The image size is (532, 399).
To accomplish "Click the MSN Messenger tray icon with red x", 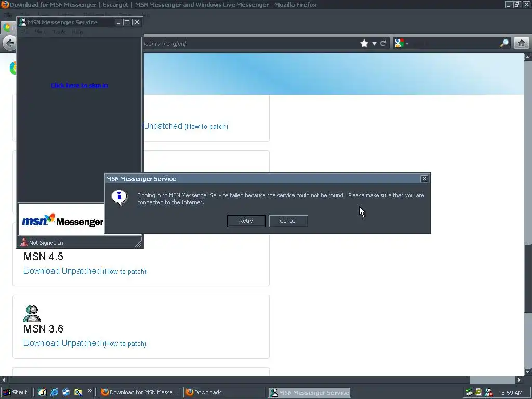I will coord(488,392).
